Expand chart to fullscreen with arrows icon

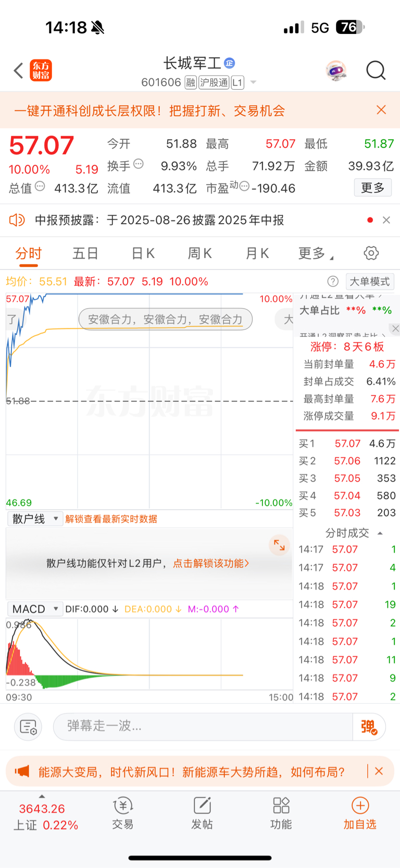pyautogui.click(x=279, y=545)
